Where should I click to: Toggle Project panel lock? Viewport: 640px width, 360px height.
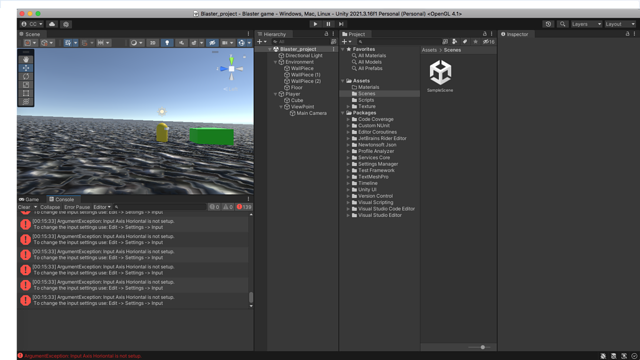[484, 34]
